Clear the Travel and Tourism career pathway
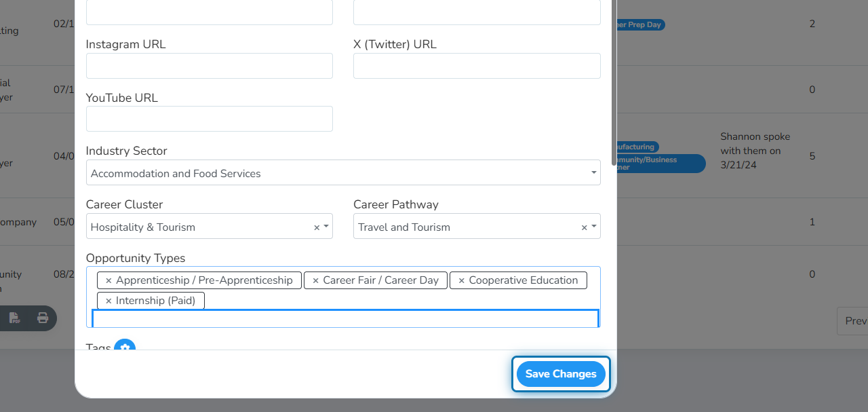Screen dimensions: 868x412 tap(584, 227)
